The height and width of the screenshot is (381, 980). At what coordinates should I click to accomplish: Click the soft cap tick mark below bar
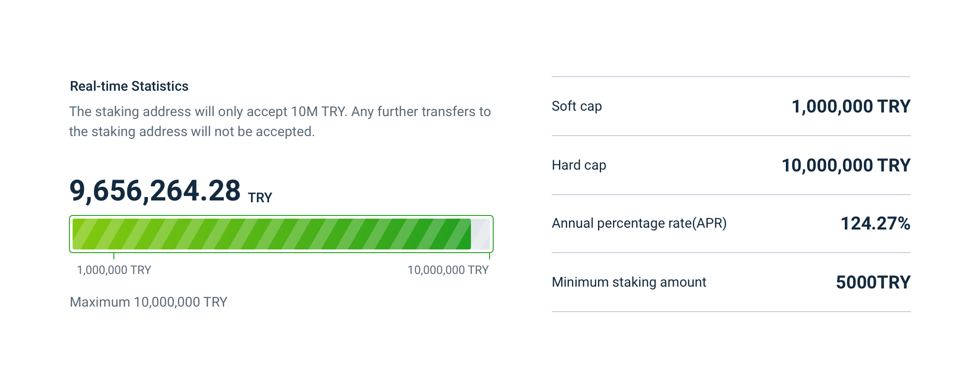[x=113, y=256]
